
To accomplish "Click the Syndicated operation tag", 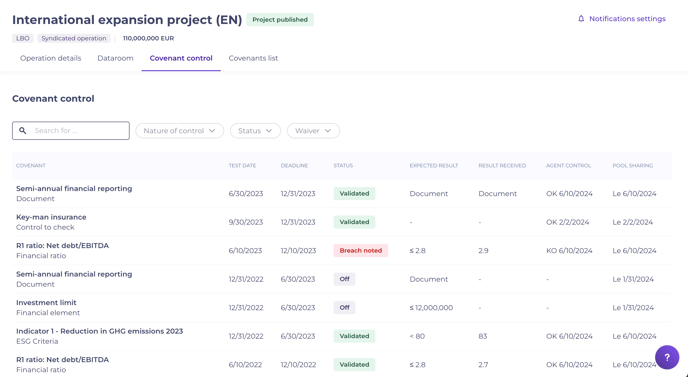I will pos(74,39).
